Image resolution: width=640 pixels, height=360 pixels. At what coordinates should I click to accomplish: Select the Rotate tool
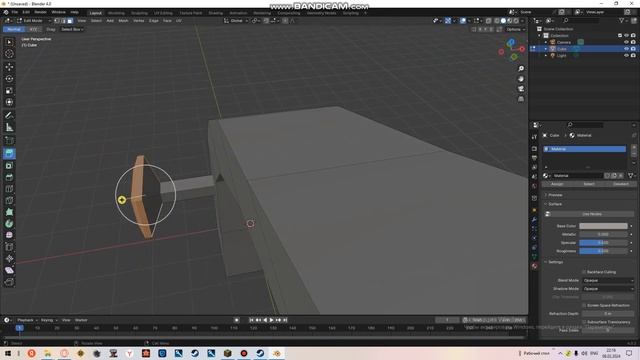pos(9,78)
